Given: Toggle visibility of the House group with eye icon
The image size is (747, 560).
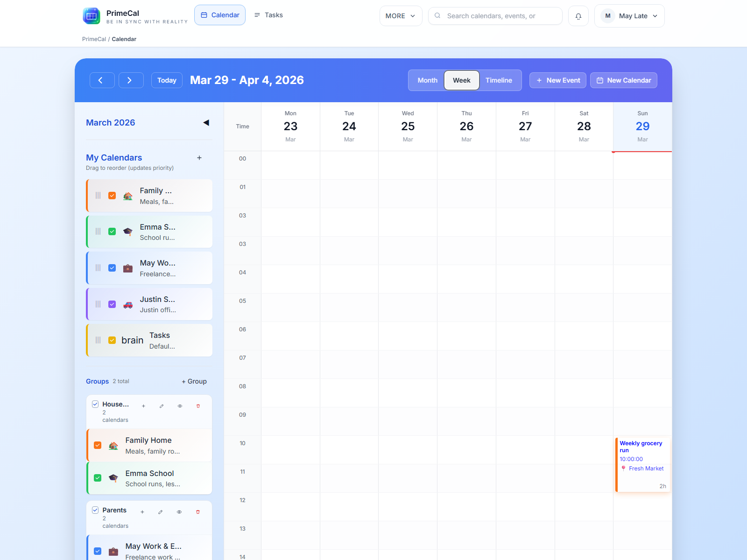Looking at the screenshot, I should [180, 406].
